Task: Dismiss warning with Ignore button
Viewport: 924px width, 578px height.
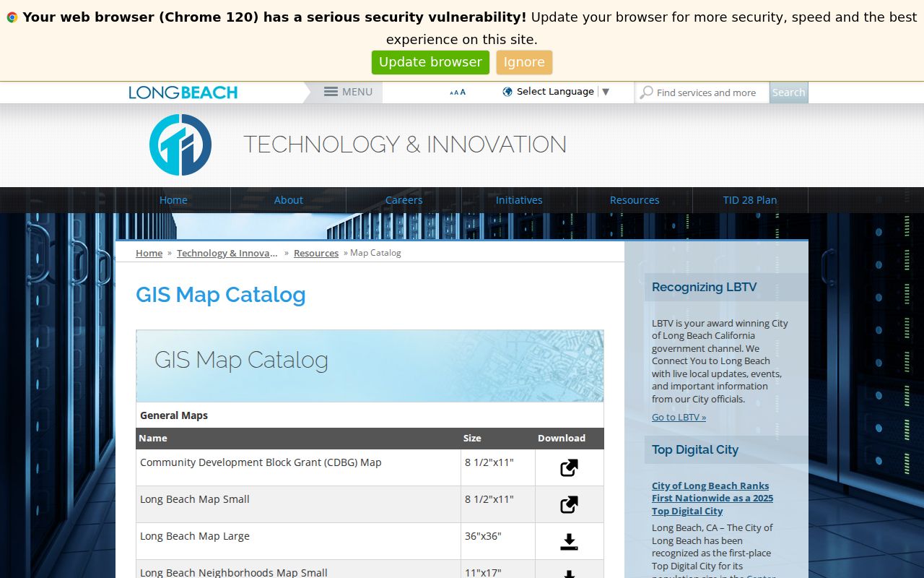Action: tap(524, 62)
